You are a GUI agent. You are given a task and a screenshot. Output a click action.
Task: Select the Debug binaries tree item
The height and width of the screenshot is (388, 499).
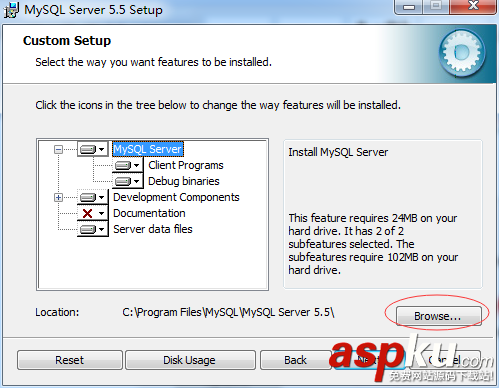[184, 181]
